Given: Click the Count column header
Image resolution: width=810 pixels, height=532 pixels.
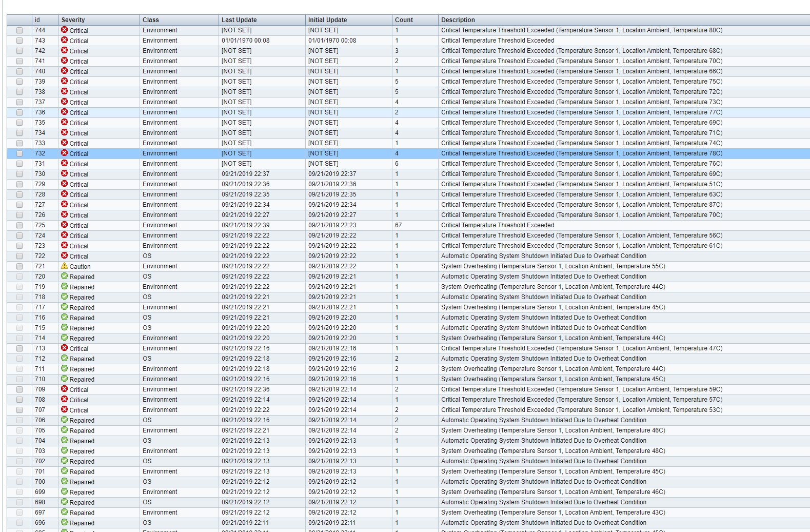Looking at the screenshot, I should [x=404, y=20].
